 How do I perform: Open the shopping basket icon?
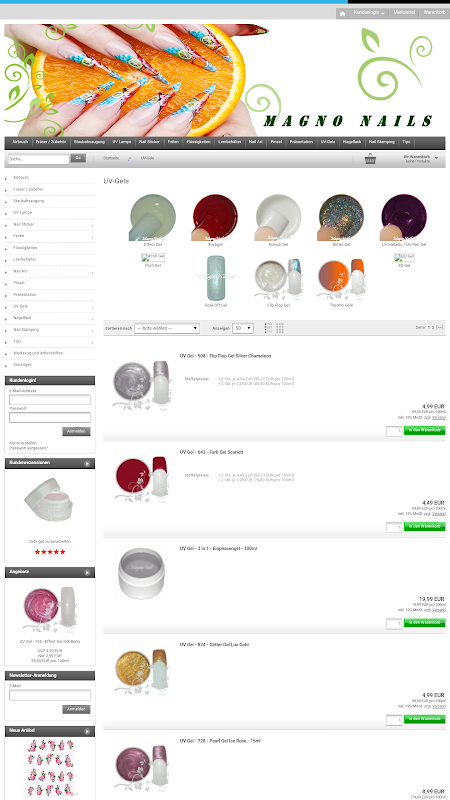[370, 159]
